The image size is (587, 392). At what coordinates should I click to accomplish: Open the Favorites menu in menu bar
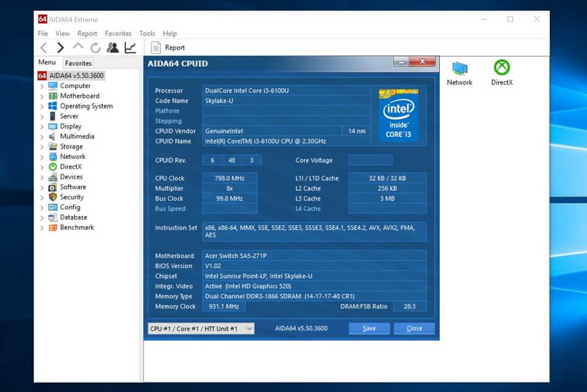point(118,33)
